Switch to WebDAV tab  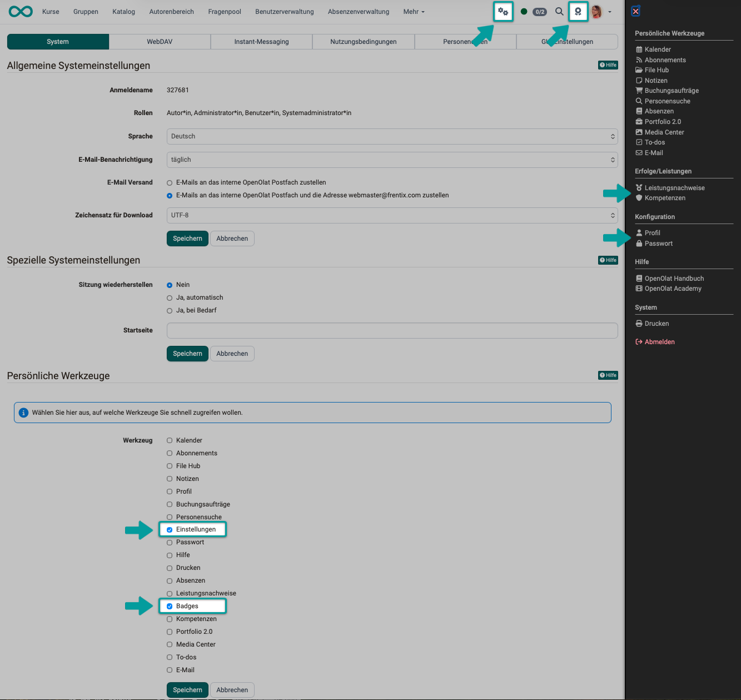160,42
